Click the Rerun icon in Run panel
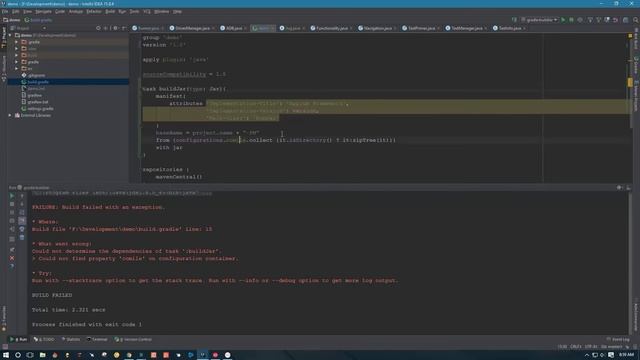Image resolution: width=640 pixels, height=360 pixels. coord(12,196)
